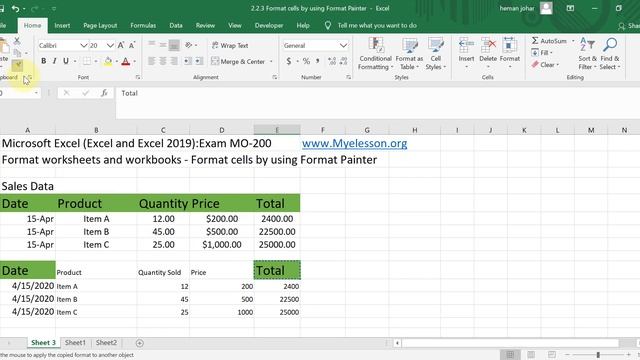Image resolution: width=640 pixels, height=360 pixels.
Task: Click the Increase Indent icon
Action: (199, 61)
